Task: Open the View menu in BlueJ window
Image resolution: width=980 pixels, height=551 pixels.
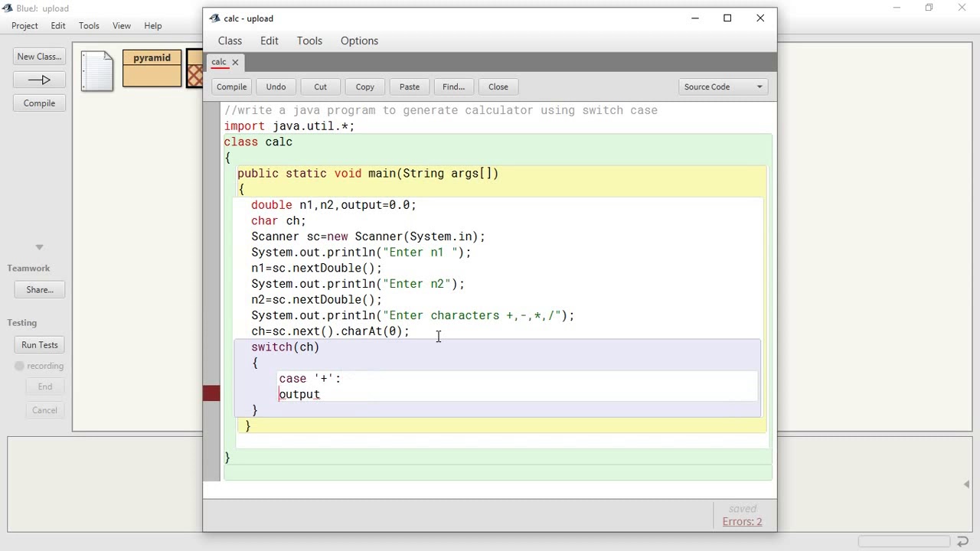Action: coord(122,26)
